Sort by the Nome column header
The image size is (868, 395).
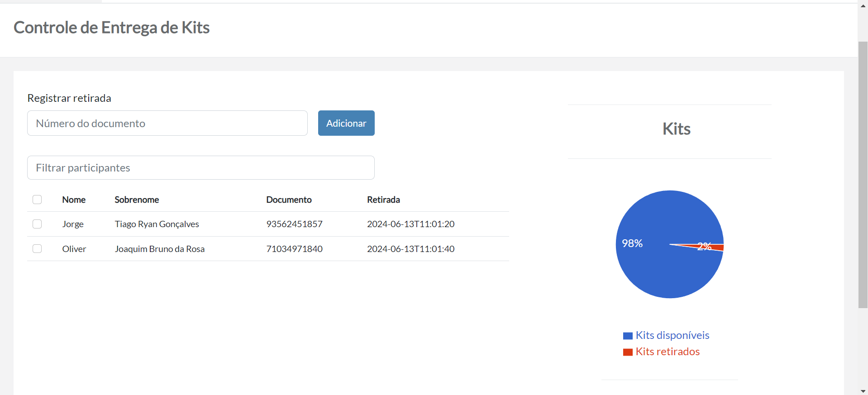[x=74, y=200]
